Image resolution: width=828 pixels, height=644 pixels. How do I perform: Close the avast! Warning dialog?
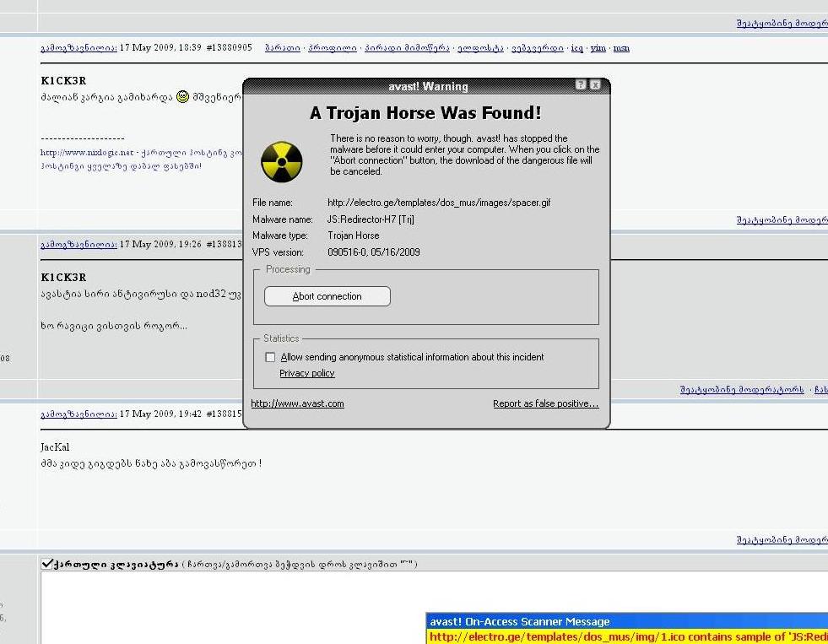595,84
